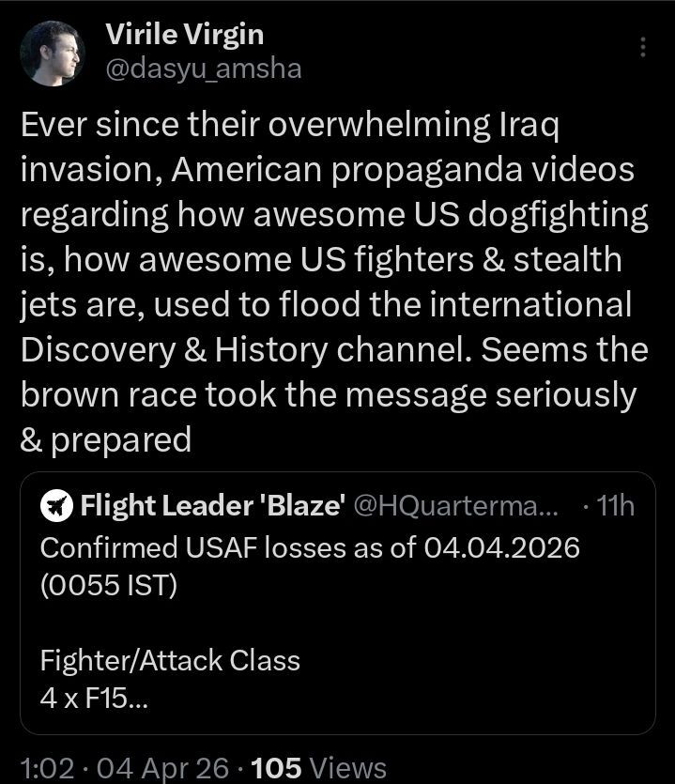
Task: Open the three-dot more options menu
Action: 643,47
